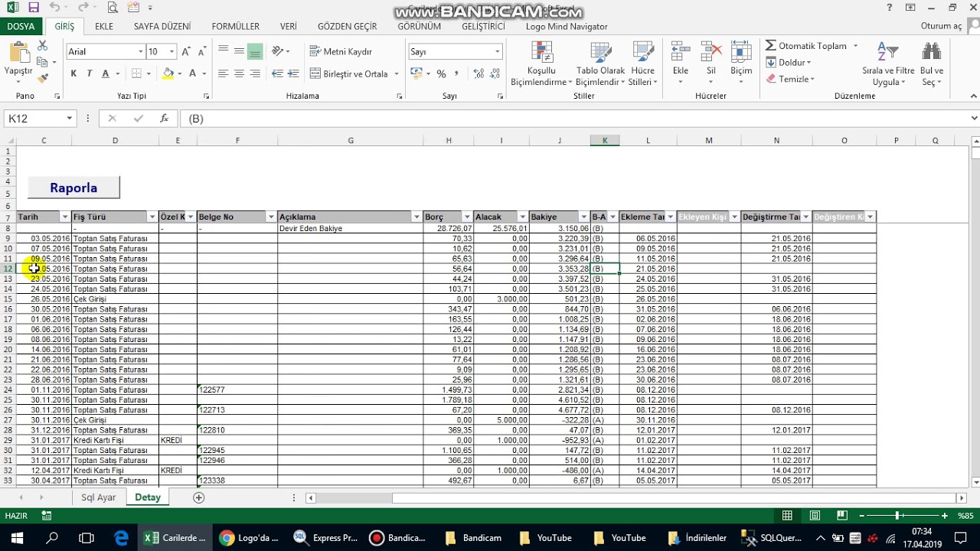
Task: Click Birleştir ve Ortala merge button
Action: tap(349, 73)
